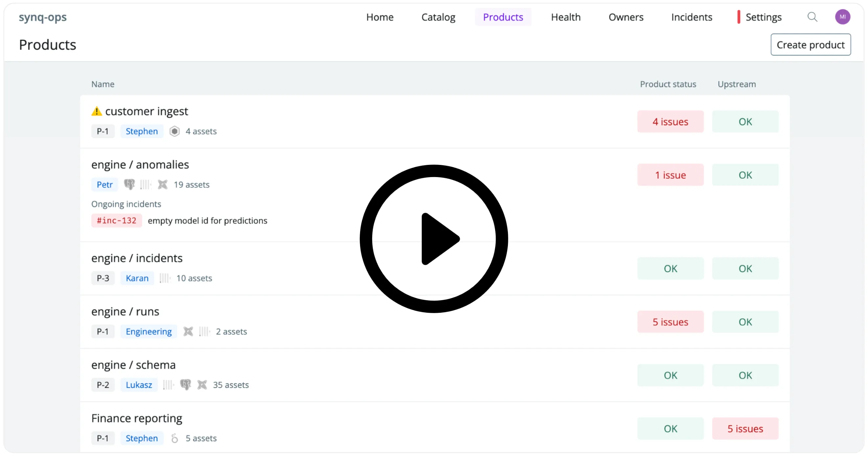Open the Owners tab
This screenshot has width=868, height=456.
(626, 17)
